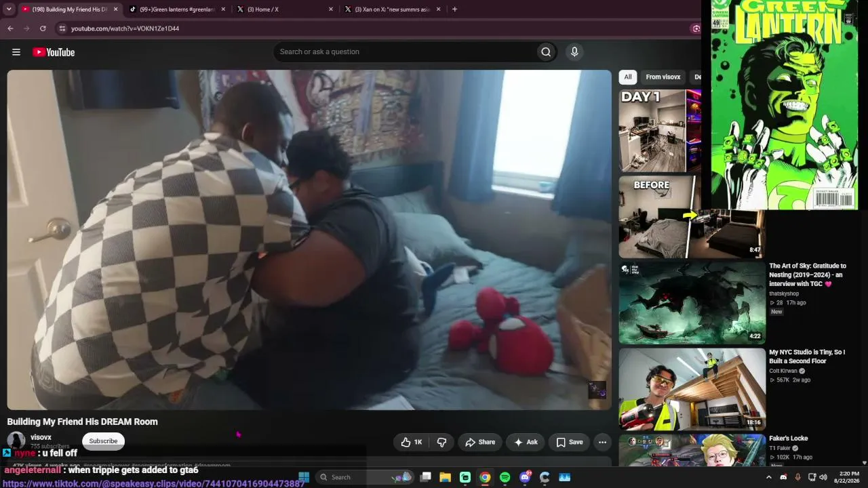Switch to the Home / X tab
This screenshot has width=868, height=488.
pyautogui.click(x=285, y=9)
